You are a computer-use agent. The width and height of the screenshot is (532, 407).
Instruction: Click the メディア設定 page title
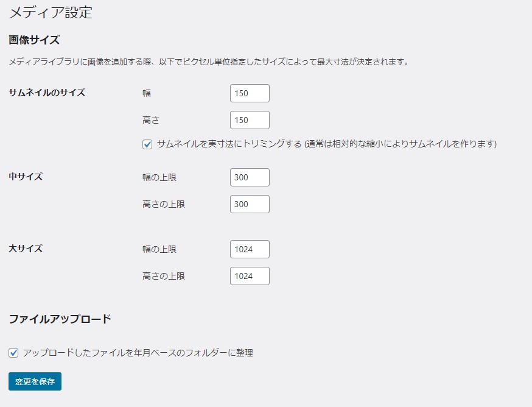pyautogui.click(x=51, y=12)
